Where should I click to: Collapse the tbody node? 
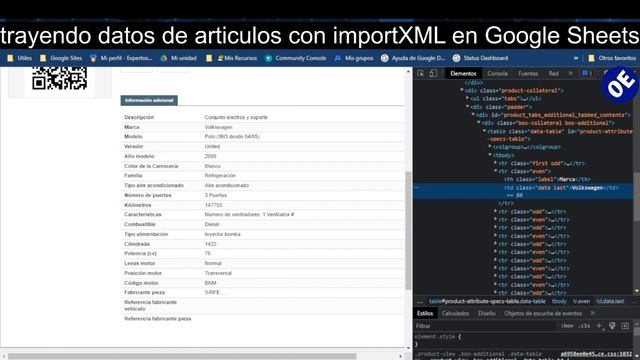[x=490, y=155]
